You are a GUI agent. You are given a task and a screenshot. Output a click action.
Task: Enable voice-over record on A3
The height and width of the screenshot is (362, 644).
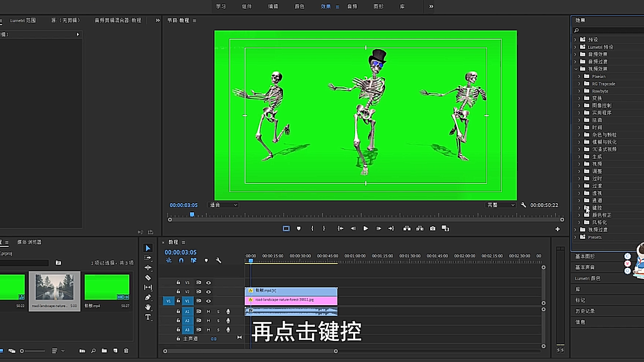[x=228, y=330]
